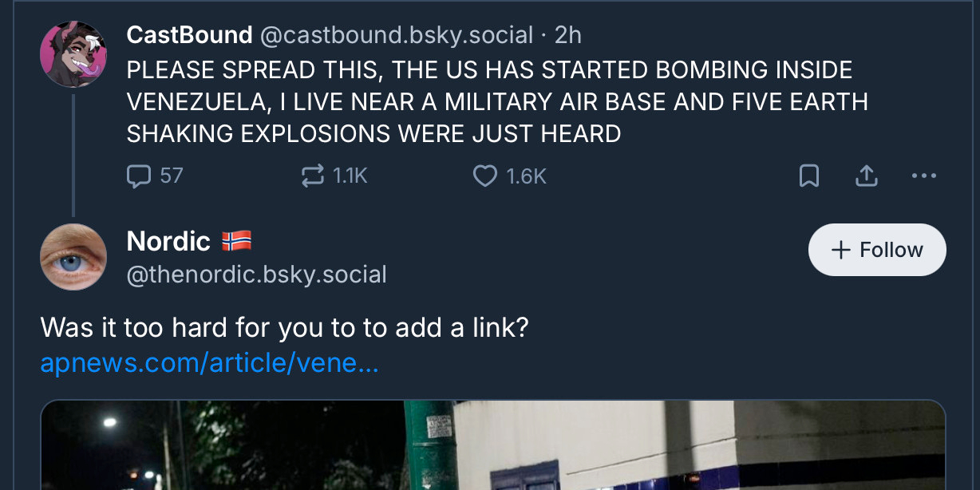The image size is (980, 490).
Task: Follow the Nordic account
Action: tap(877, 250)
